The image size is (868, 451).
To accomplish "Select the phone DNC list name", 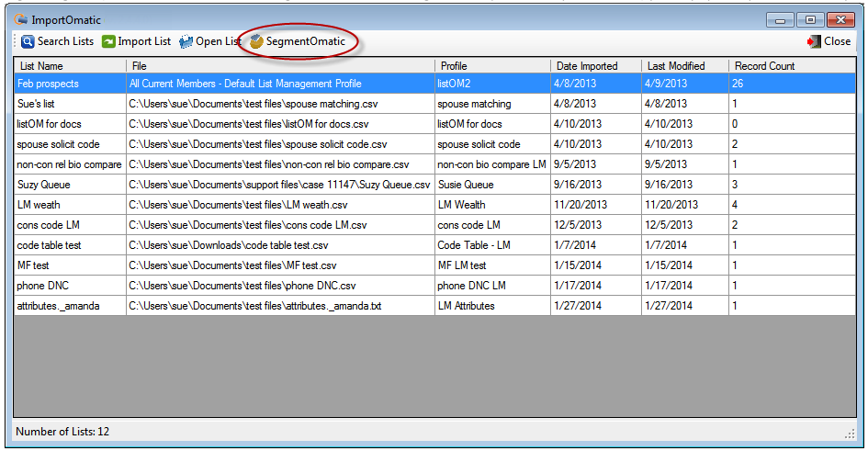I will 42,286.
